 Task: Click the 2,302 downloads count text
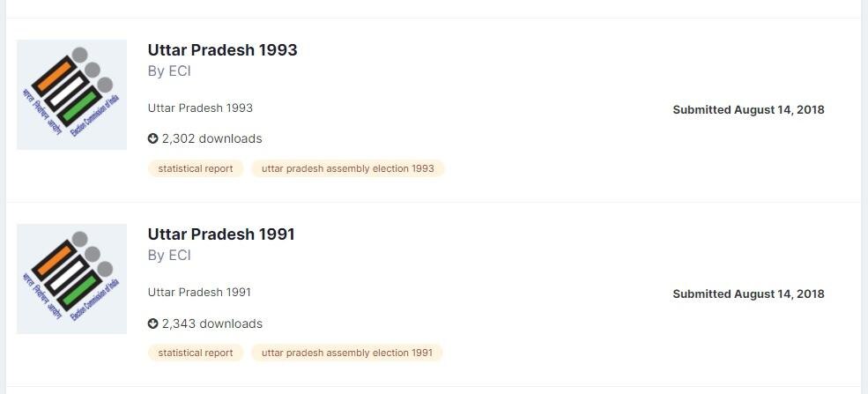point(212,138)
